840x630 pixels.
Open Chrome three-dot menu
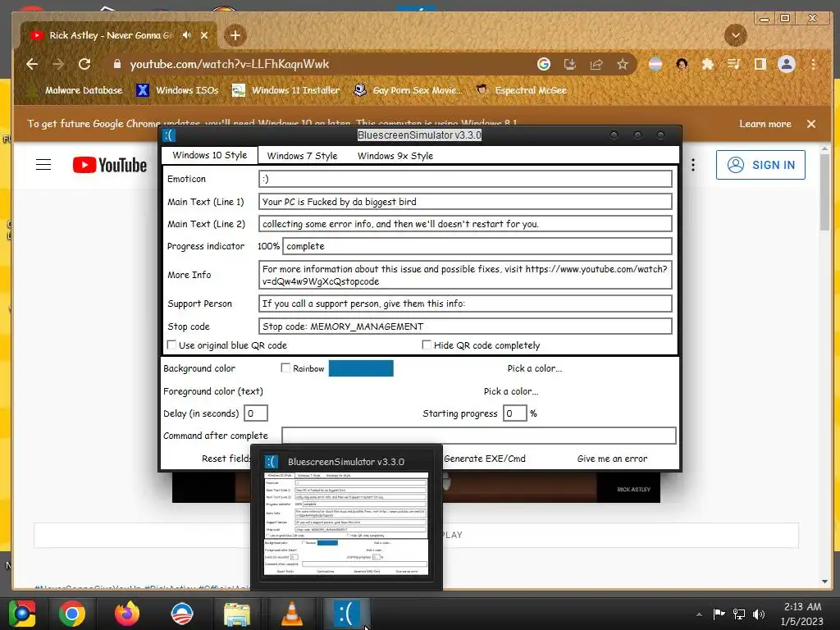pos(813,64)
